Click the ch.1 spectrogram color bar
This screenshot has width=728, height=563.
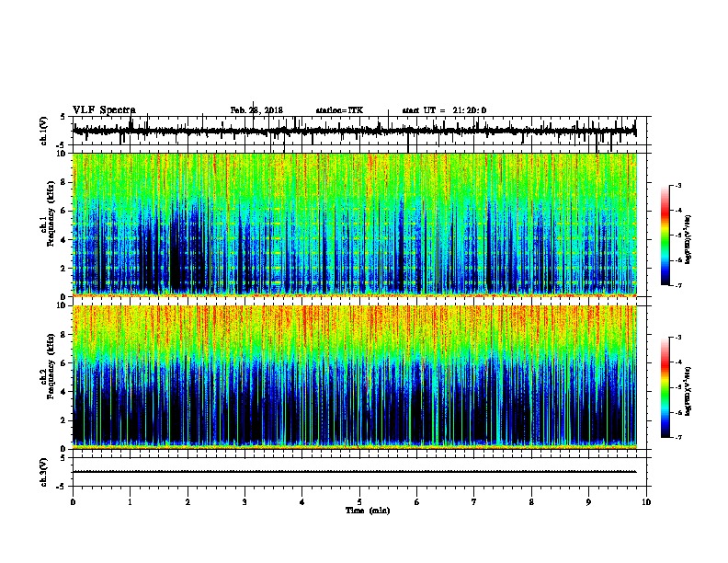[x=665, y=236]
